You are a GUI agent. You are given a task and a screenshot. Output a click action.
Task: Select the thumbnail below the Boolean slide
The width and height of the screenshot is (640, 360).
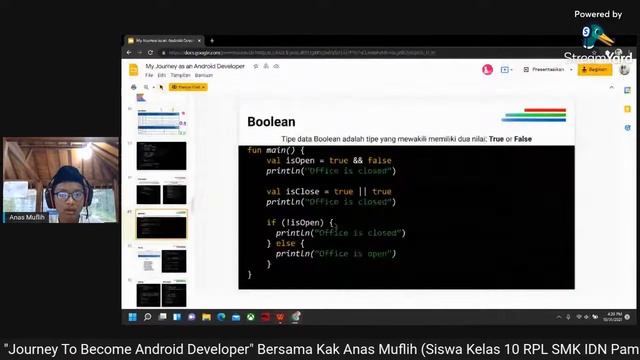point(162,259)
